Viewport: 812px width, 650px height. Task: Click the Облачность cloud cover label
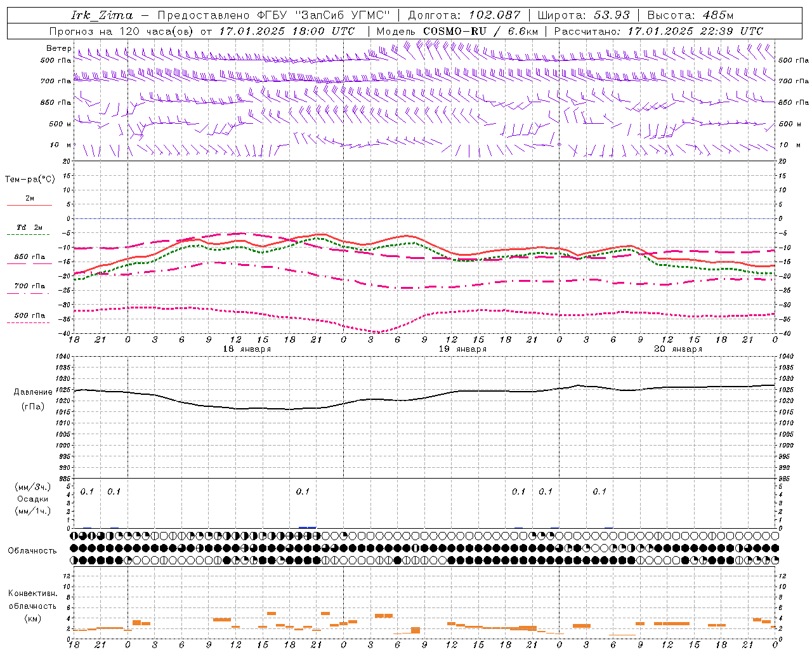coord(32,550)
